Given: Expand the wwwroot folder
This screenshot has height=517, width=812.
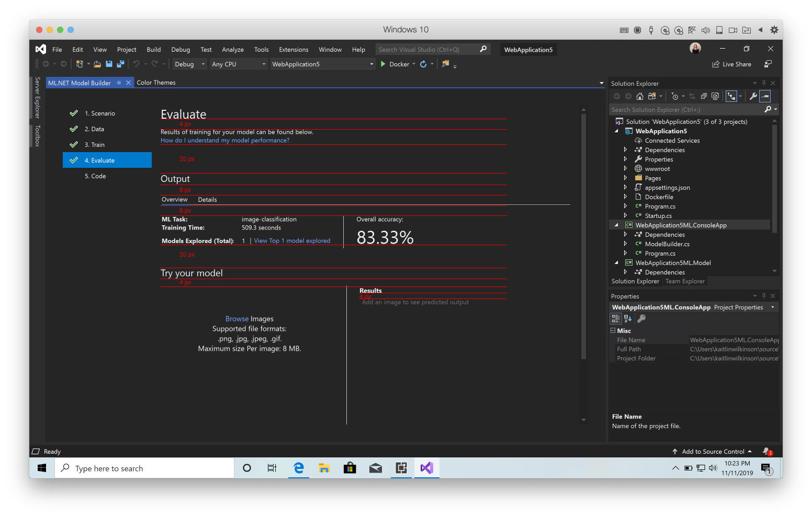Looking at the screenshot, I should pyautogui.click(x=625, y=169).
